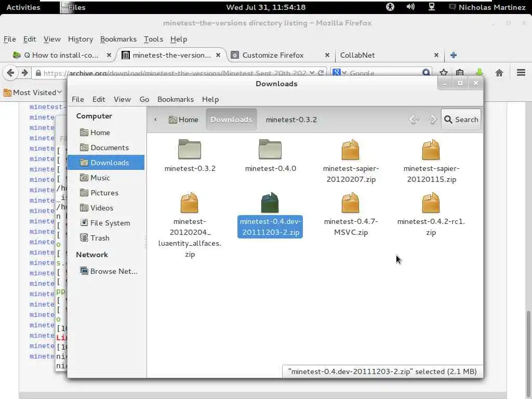Open the Files window Edit menu
This screenshot has width=532, height=399.
pyautogui.click(x=99, y=99)
